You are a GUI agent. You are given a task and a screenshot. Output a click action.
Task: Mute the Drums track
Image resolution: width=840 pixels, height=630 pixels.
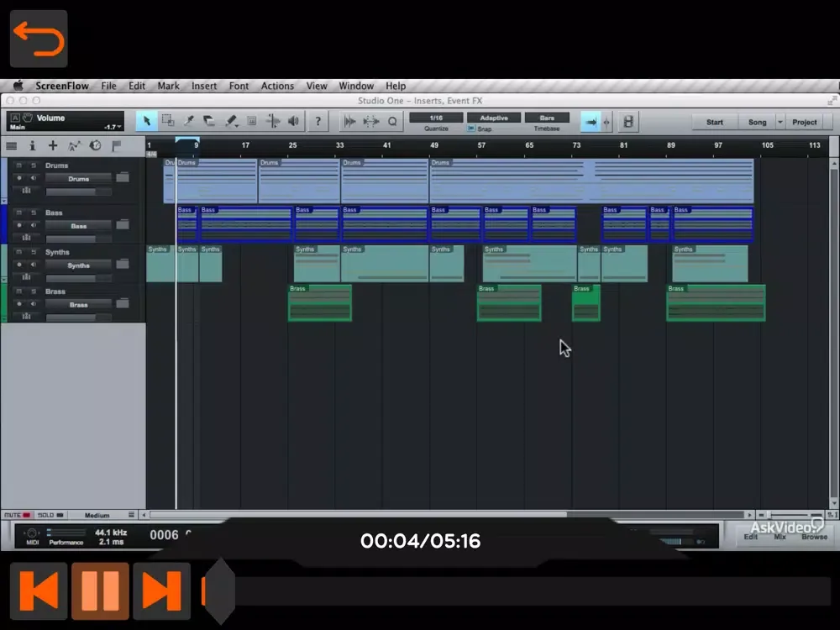pos(18,165)
